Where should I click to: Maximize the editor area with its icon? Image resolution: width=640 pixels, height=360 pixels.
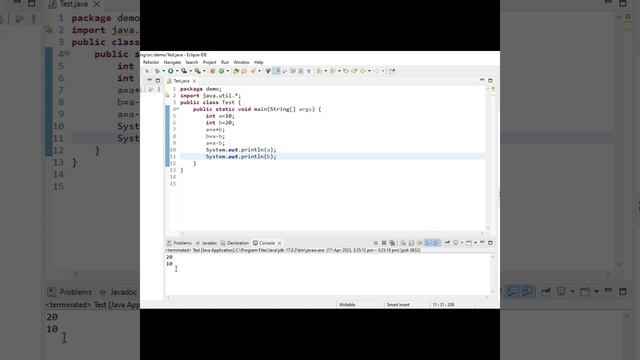(490, 80)
